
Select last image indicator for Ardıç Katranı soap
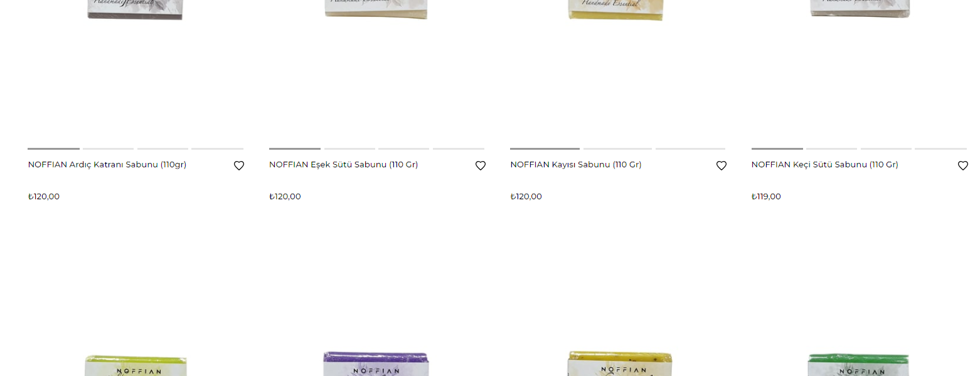(217, 149)
